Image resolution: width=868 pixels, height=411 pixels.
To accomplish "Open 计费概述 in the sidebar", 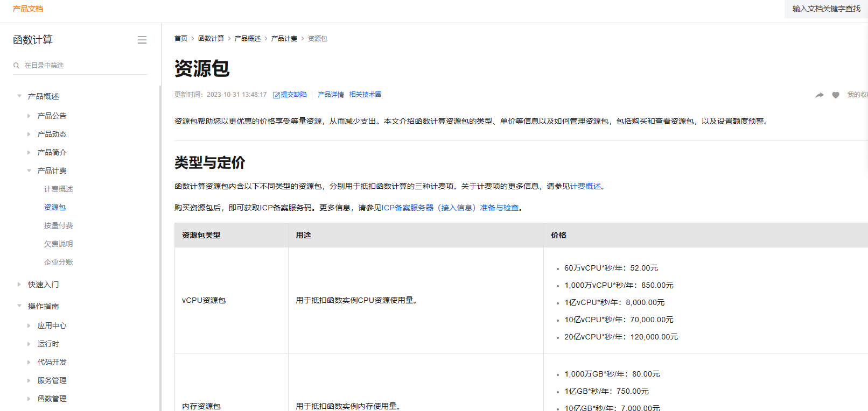I will [x=59, y=189].
